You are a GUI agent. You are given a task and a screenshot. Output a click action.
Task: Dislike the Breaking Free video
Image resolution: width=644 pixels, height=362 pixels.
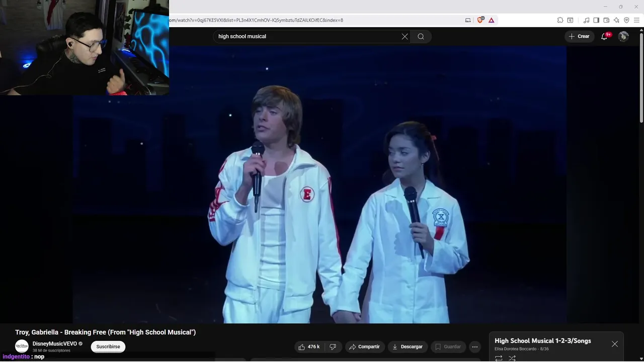tap(333, 347)
